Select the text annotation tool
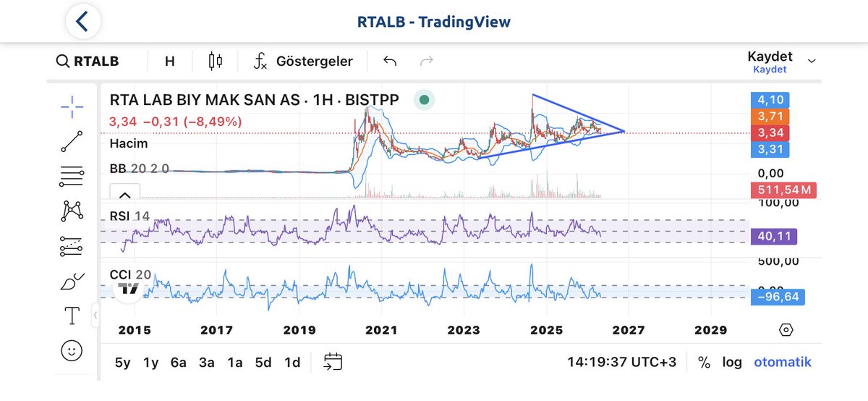The height and width of the screenshot is (401, 868). click(72, 316)
